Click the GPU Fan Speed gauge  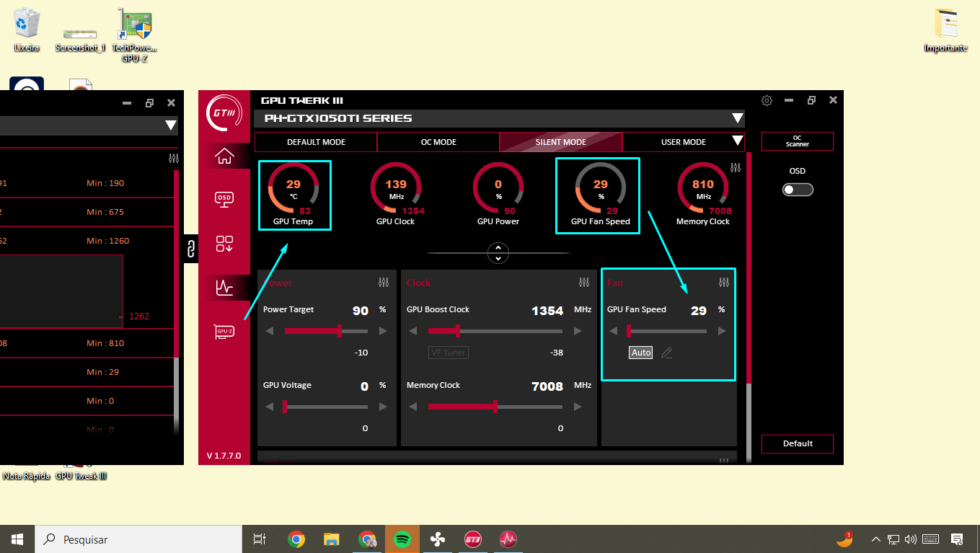pos(601,188)
